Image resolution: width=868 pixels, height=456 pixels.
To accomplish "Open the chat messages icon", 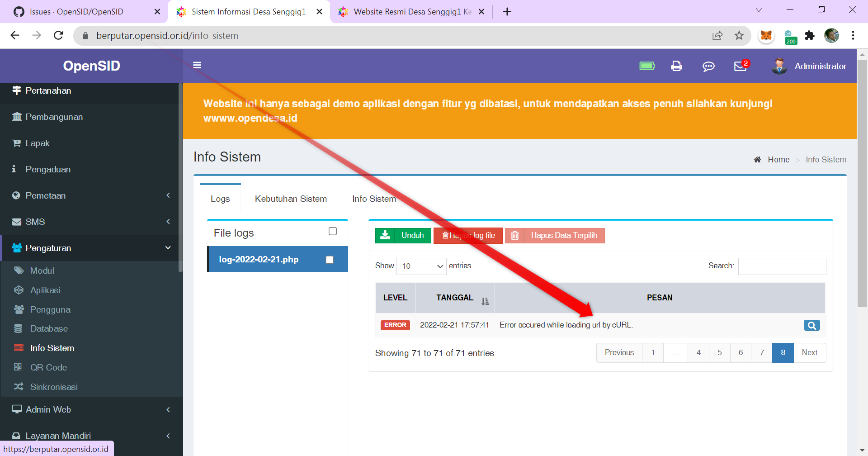I will pyautogui.click(x=708, y=66).
